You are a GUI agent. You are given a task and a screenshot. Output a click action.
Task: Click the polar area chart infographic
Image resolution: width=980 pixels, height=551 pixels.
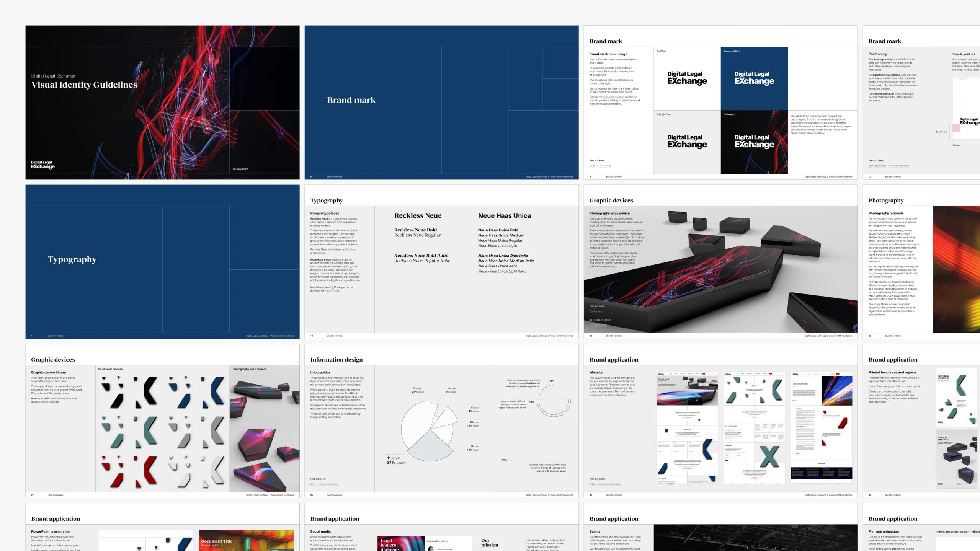(x=430, y=430)
